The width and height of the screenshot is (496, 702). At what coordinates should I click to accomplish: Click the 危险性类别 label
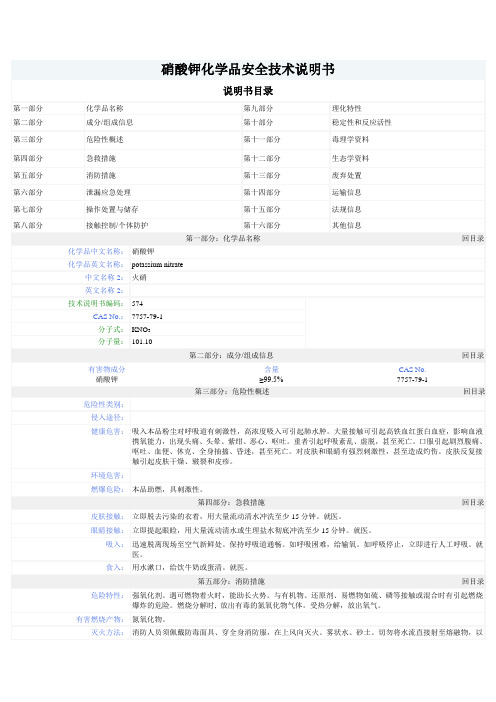(103, 404)
